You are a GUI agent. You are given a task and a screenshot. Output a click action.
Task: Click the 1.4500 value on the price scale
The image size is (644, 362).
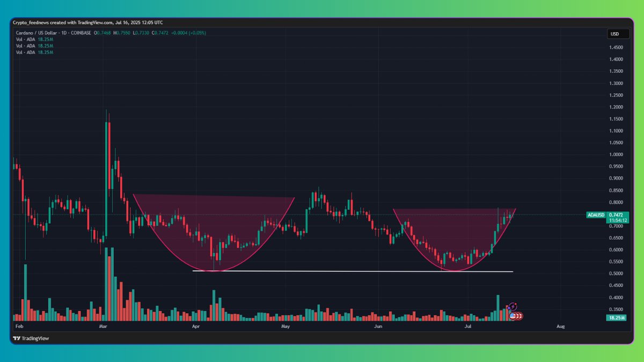click(x=616, y=47)
